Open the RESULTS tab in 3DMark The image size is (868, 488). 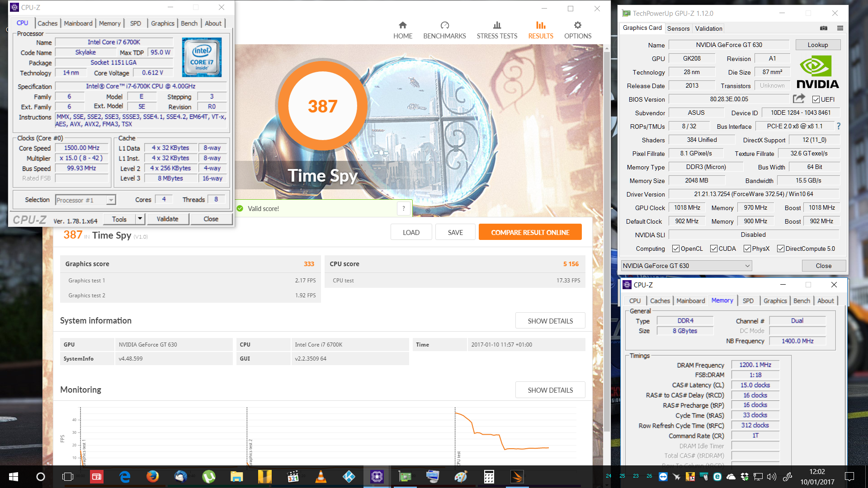pos(541,30)
